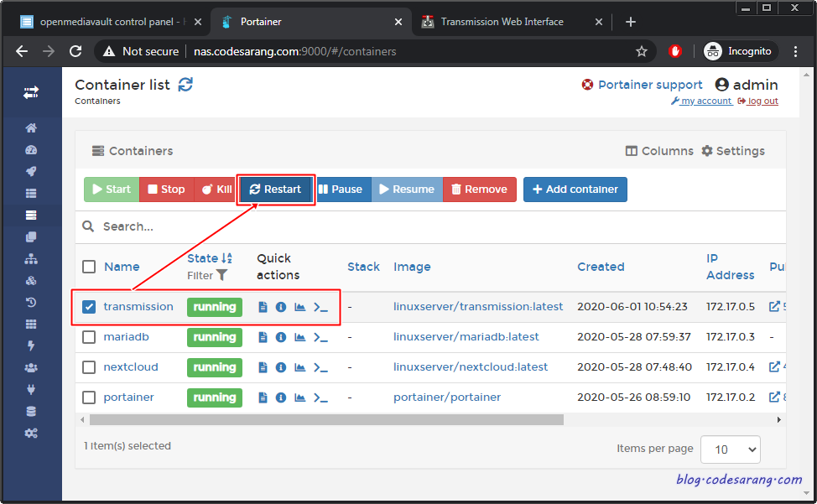Open Chrome's three-dot menu
The height and width of the screenshot is (504, 817).
[x=795, y=51]
